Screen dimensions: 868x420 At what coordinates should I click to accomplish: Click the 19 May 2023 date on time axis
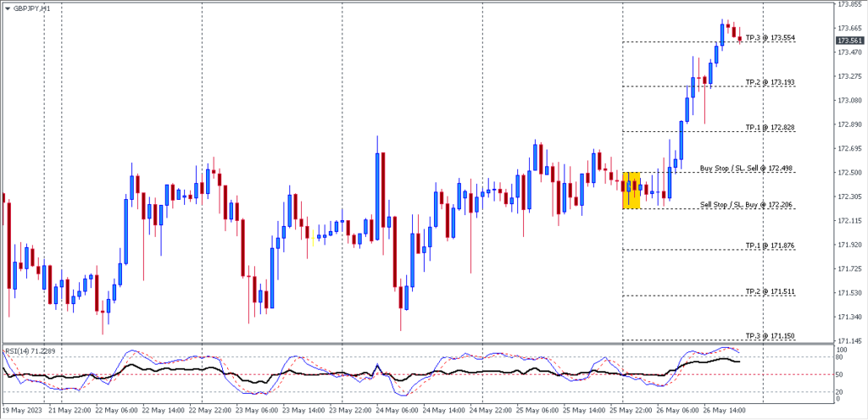(x=22, y=409)
